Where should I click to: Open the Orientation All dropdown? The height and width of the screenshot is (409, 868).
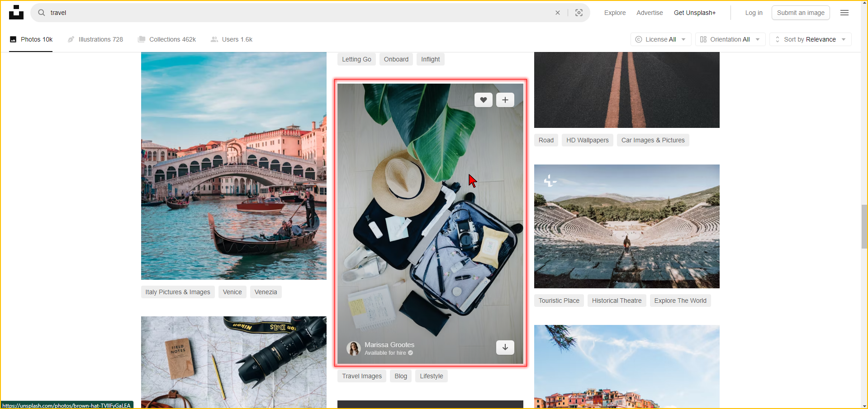tap(730, 39)
